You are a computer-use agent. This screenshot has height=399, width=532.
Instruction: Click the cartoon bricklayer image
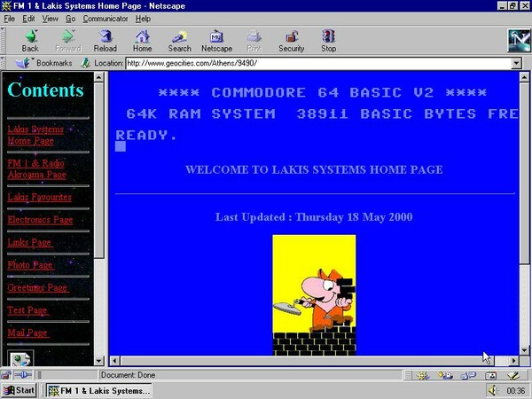tap(314, 294)
